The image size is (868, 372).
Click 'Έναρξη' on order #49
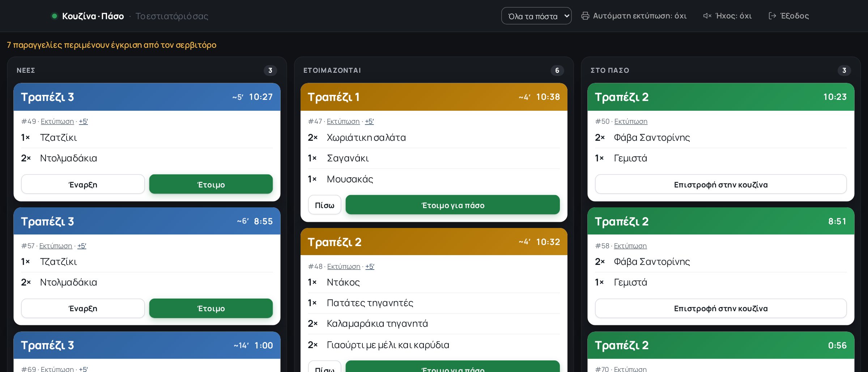tap(83, 184)
